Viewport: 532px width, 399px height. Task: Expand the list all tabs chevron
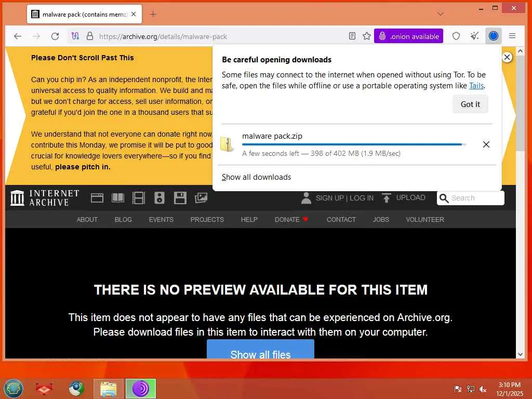[x=441, y=14]
